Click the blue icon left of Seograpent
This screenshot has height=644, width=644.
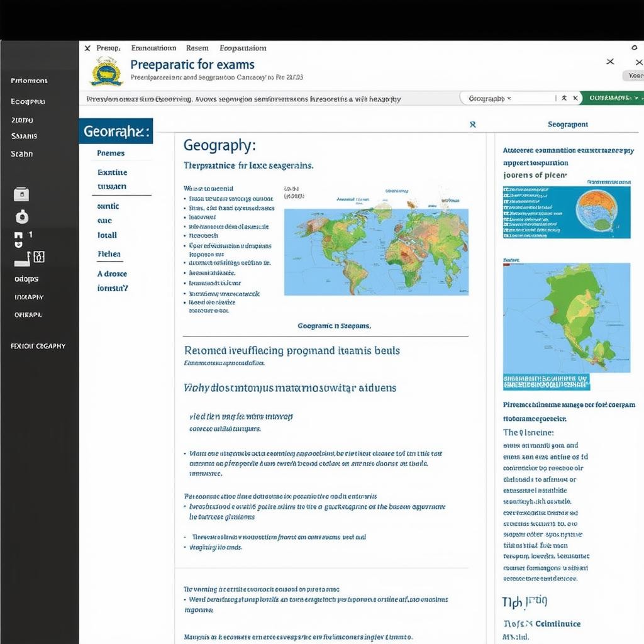click(x=472, y=125)
